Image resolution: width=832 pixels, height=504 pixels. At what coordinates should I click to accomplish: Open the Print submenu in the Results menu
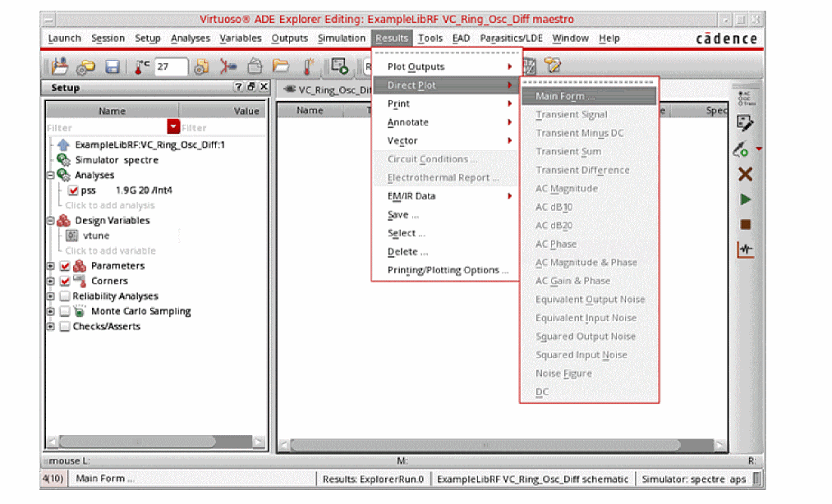(x=447, y=103)
